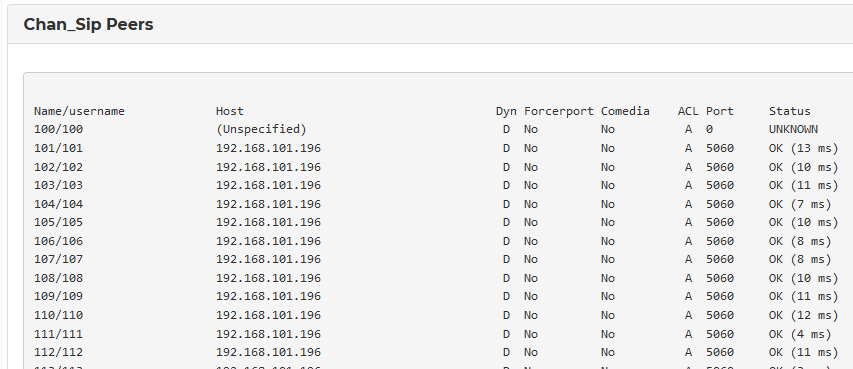853x369 pixels.
Task: Click host IP in the 103/103 row
Action: [268, 185]
